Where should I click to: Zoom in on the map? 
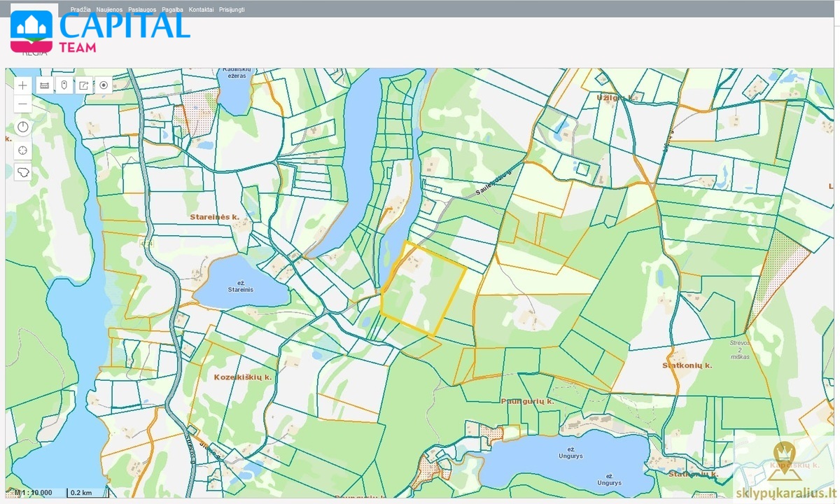[x=23, y=85]
